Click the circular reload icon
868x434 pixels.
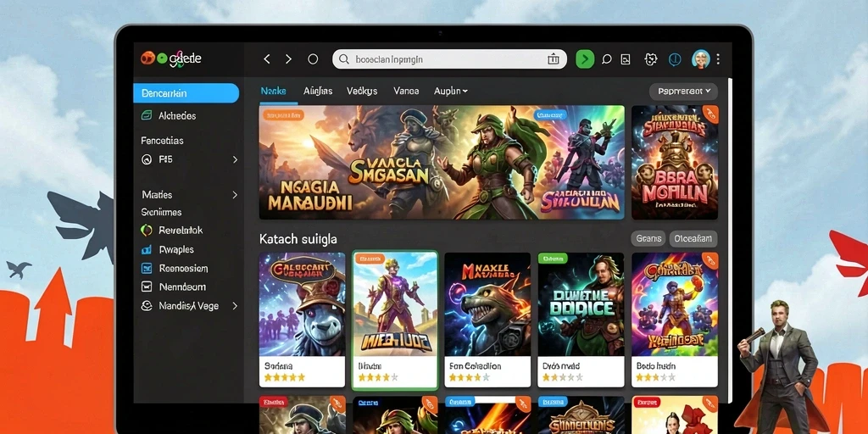(313, 58)
